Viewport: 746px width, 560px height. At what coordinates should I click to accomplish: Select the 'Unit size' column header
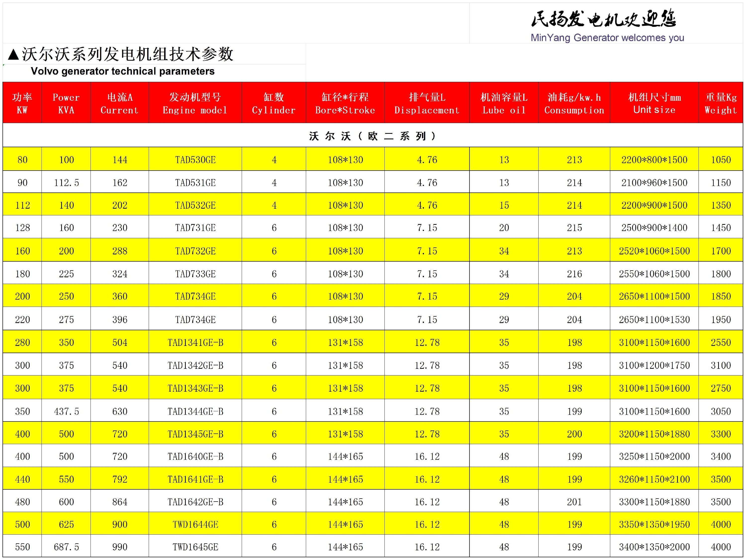[x=654, y=102]
